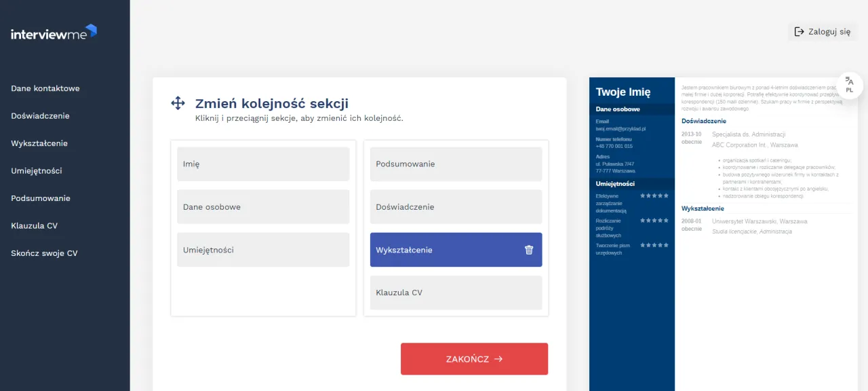Select the Umiejętności section tile in left column
The height and width of the screenshot is (391, 868).
point(263,250)
